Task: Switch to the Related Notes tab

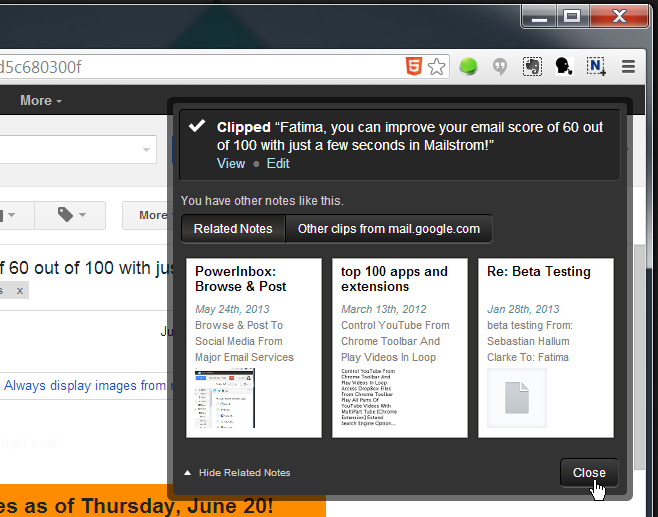Action: pyautogui.click(x=233, y=229)
